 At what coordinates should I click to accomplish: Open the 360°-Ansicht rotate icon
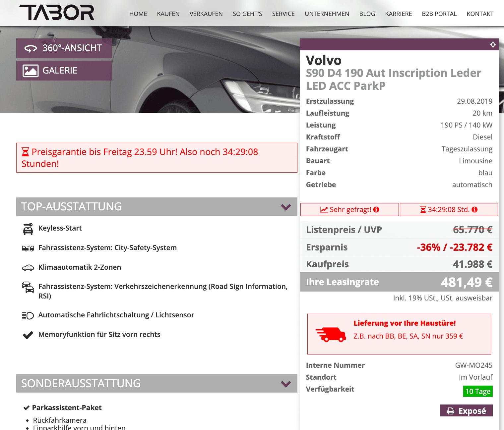click(31, 49)
